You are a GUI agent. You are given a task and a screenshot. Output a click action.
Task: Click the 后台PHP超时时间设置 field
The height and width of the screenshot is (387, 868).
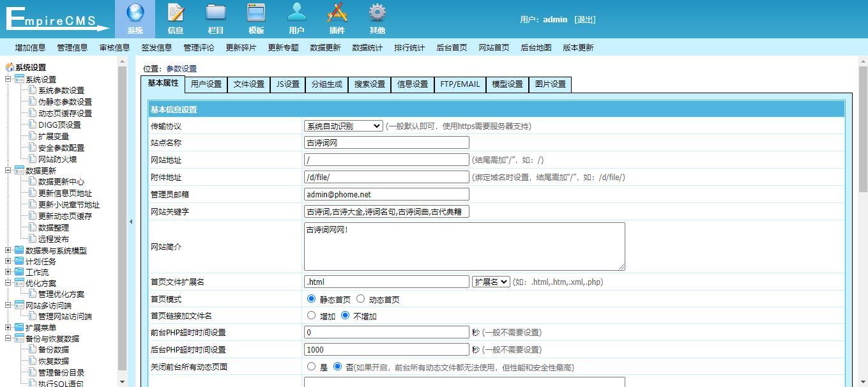(386, 349)
